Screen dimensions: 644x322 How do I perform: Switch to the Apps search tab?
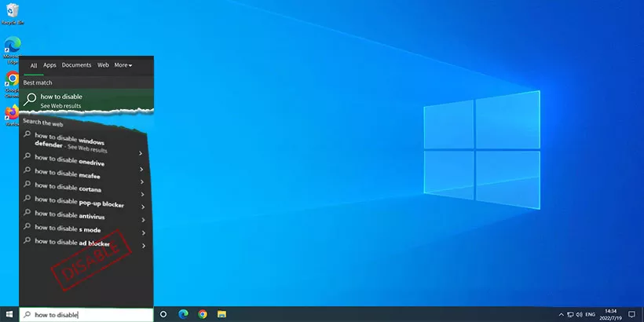(49, 65)
